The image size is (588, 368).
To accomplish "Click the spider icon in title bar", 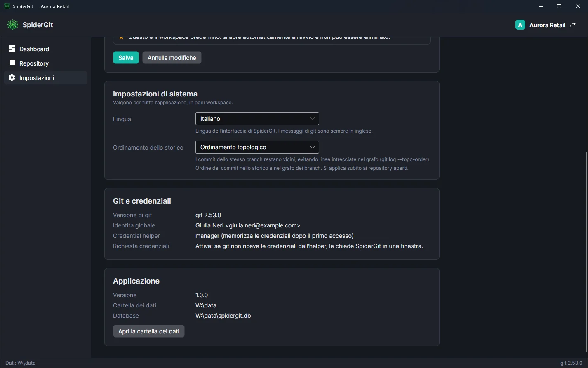I will click(7, 6).
